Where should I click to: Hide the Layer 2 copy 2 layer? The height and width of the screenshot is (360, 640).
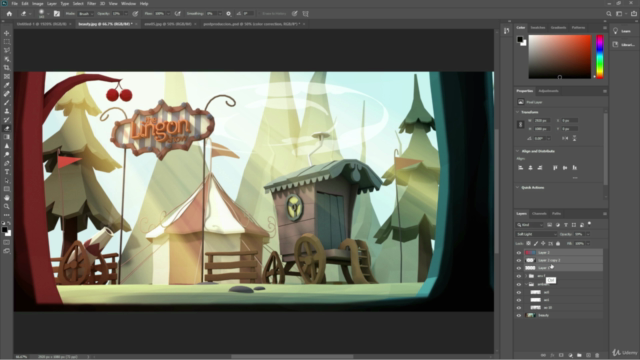coord(519,260)
